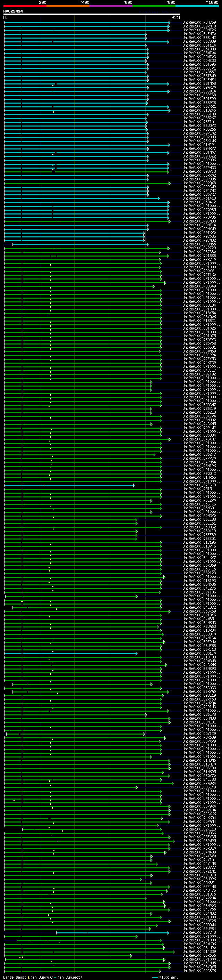The image size is (222, 980).
Task: Choose UniRef100_C0HEG3 label
Action: pos(199,60)
